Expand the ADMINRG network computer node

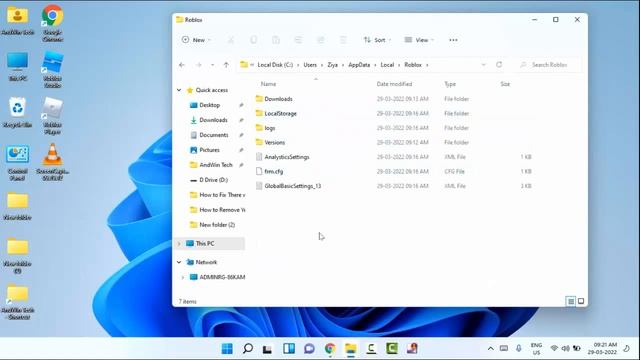coord(183,277)
